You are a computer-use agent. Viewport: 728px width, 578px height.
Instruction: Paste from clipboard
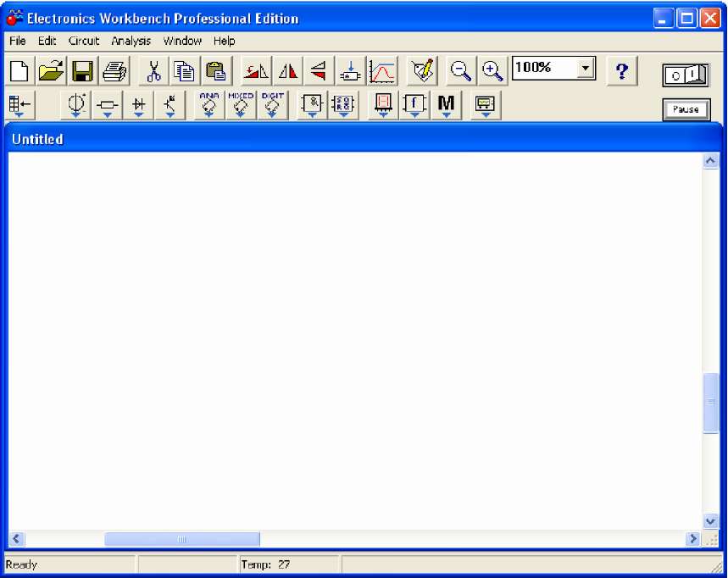[216, 71]
